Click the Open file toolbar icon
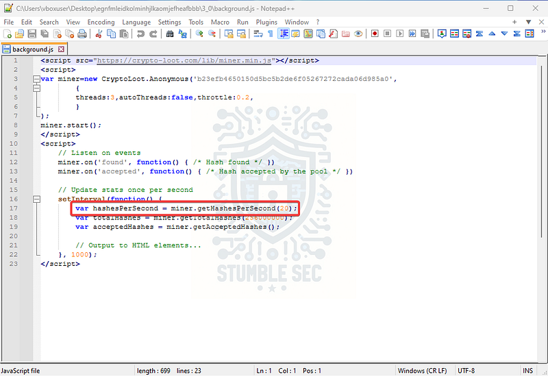The image size is (548, 392). [x=20, y=34]
